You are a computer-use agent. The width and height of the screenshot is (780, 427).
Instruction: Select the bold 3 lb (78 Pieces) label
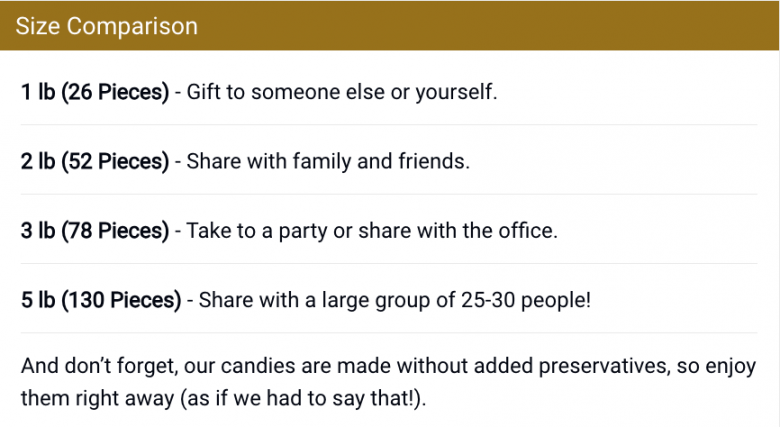(95, 230)
